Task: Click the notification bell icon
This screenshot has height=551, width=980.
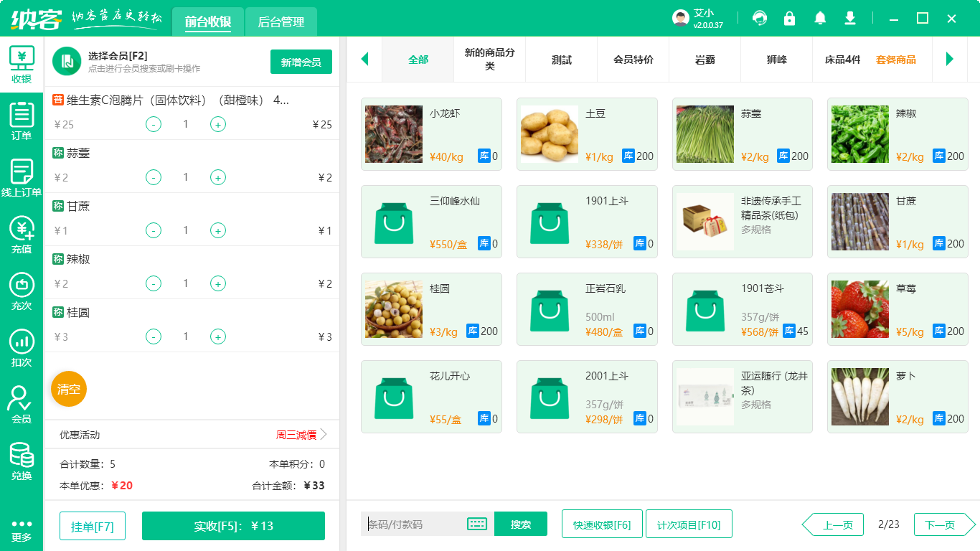Action: (x=820, y=19)
